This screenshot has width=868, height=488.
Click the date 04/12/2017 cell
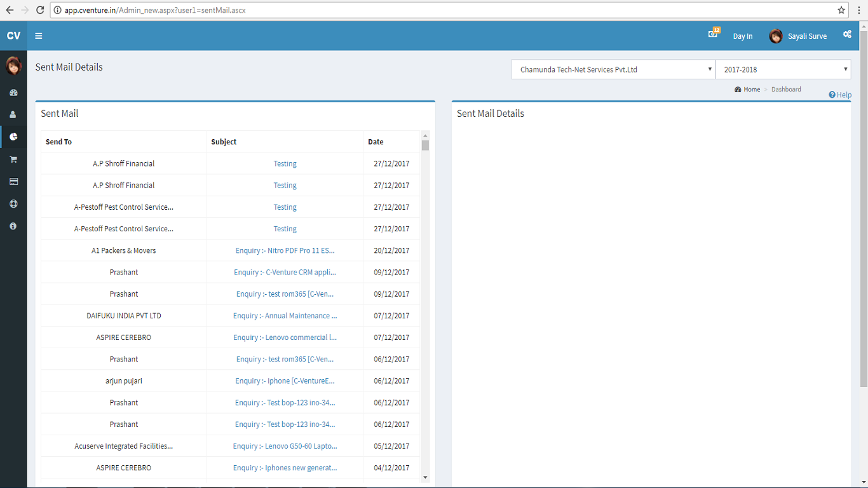[391, 468]
